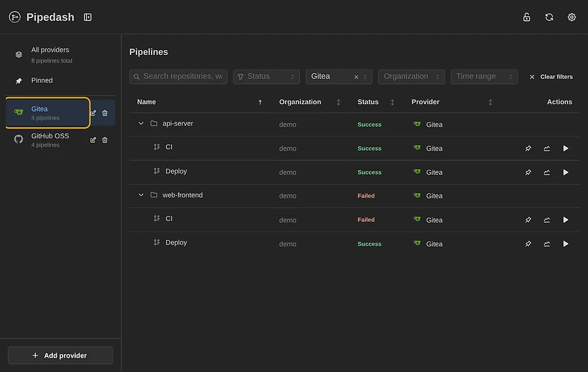Click Success status of api-server folder
The image size is (588, 372).
369,125
